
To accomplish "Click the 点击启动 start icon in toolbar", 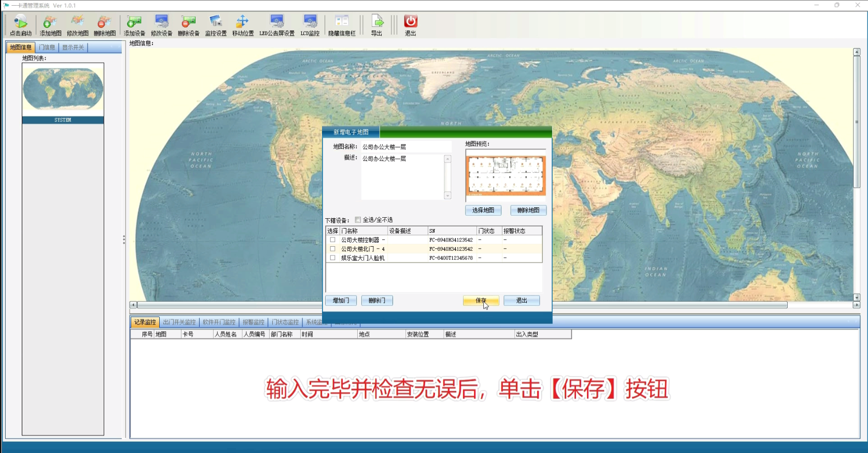I will [21, 25].
